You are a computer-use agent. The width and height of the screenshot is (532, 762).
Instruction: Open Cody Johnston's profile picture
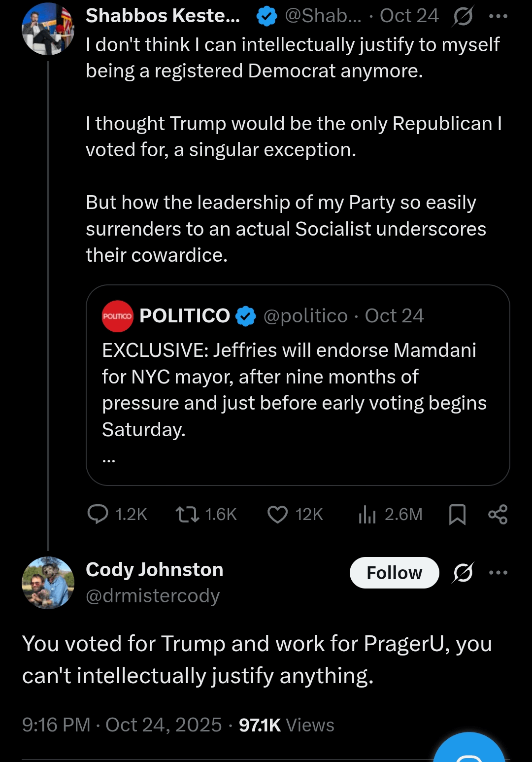point(48,583)
